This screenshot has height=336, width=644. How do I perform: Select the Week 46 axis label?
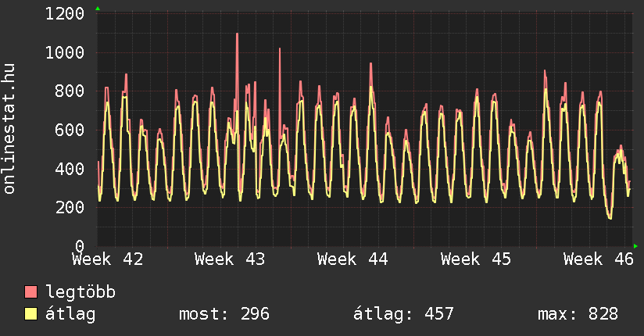coord(598,259)
